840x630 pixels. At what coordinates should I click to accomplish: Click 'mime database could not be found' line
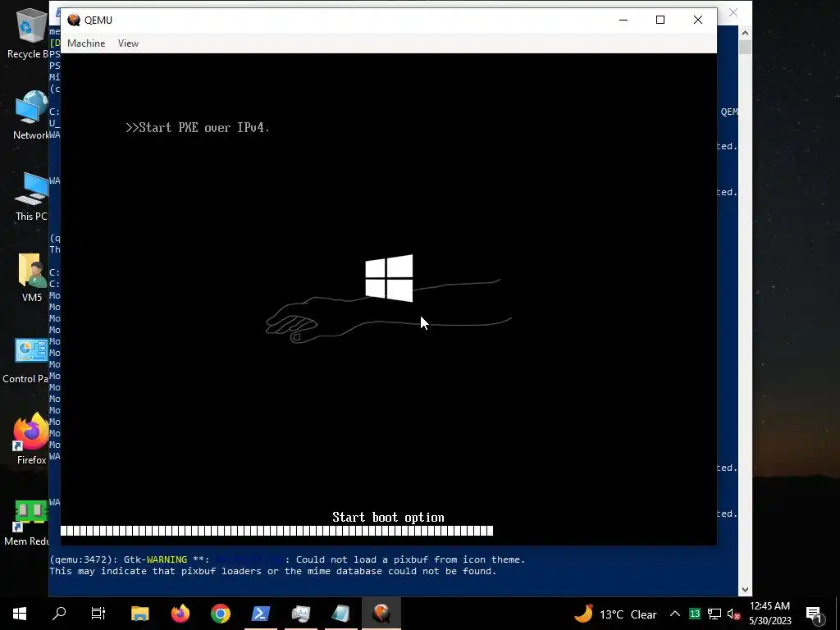click(273, 571)
